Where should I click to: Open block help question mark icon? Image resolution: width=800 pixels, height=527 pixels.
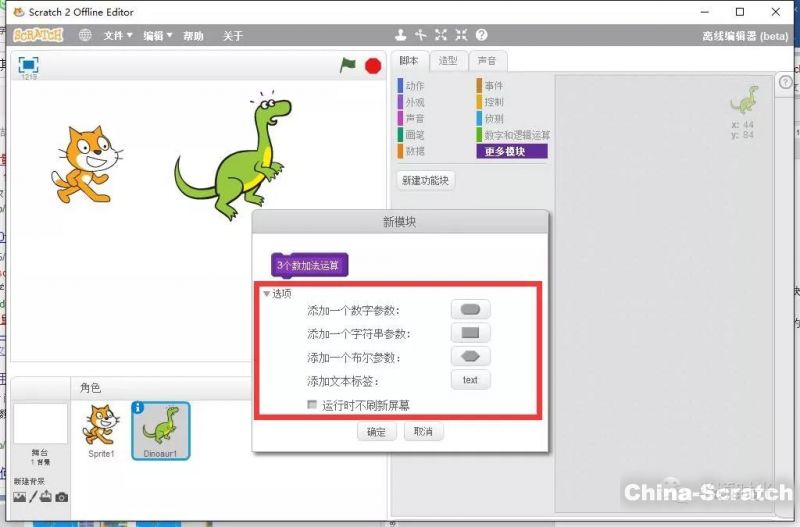(481, 36)
